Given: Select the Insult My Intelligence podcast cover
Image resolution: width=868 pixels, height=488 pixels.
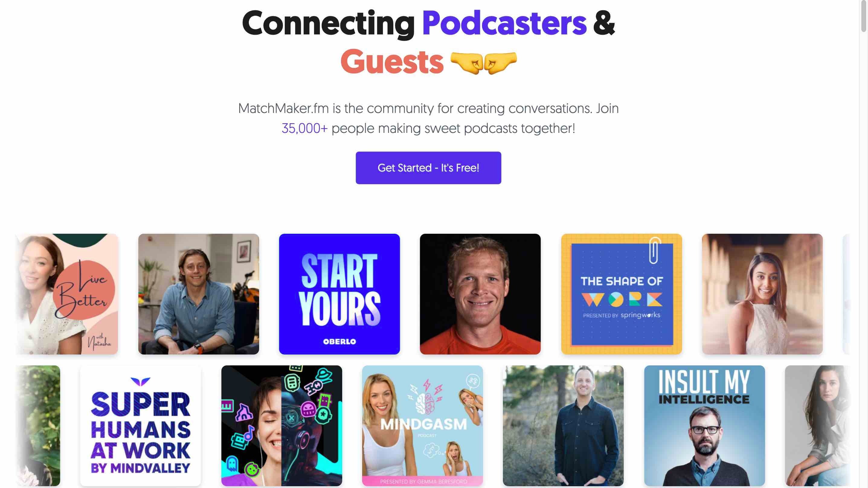Looking at the screenshot, I should click(x=704, y=426).
